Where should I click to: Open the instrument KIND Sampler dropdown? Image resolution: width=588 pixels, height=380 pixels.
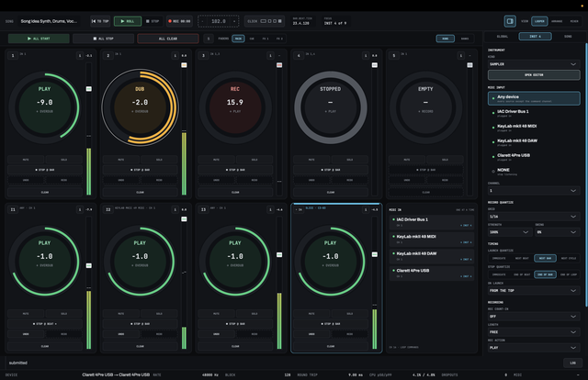click(533, 64)
